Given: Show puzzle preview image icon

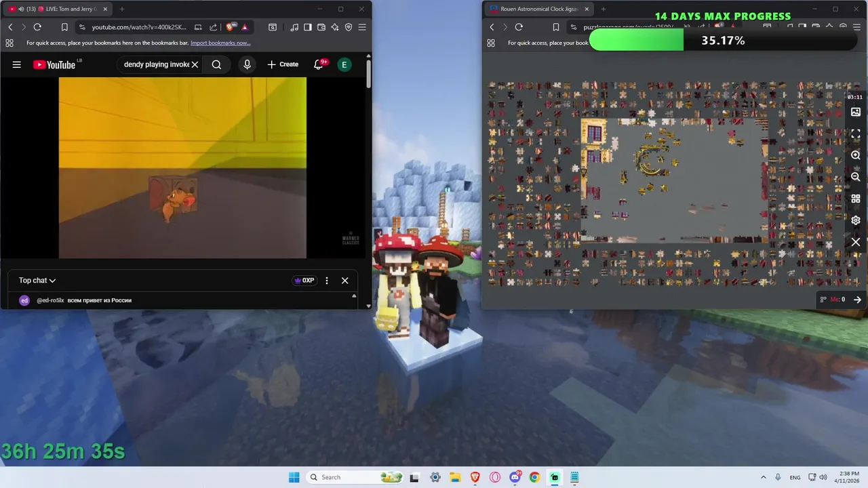Looking at the screenshot, I should pos(856,112).
